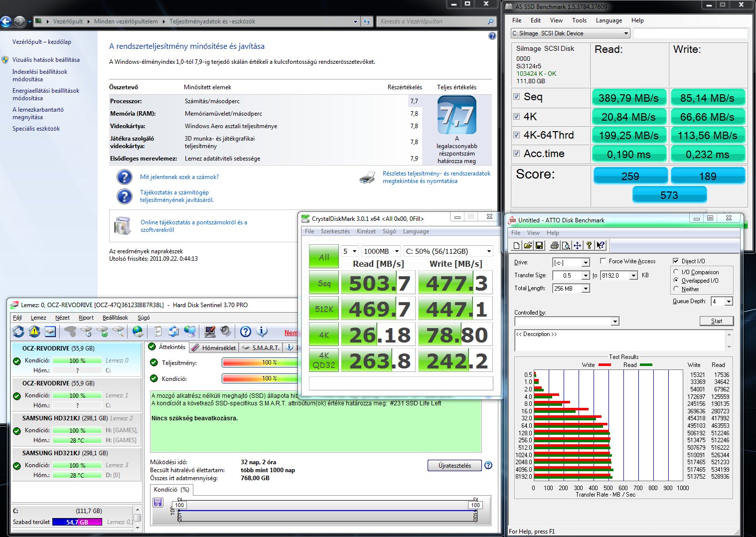Switch to the S.M.A.R.T. tab
The height and width of the screenshot is (537, 756).
261,348
